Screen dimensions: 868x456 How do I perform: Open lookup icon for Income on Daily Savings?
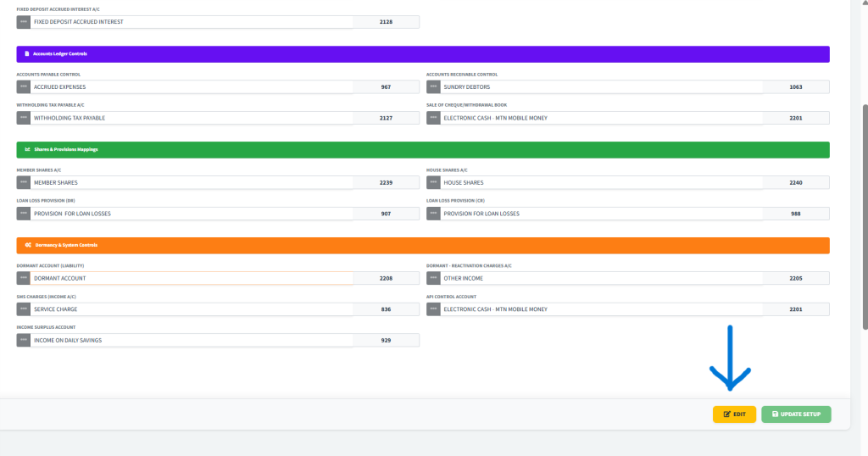click(x=24, y=340)
